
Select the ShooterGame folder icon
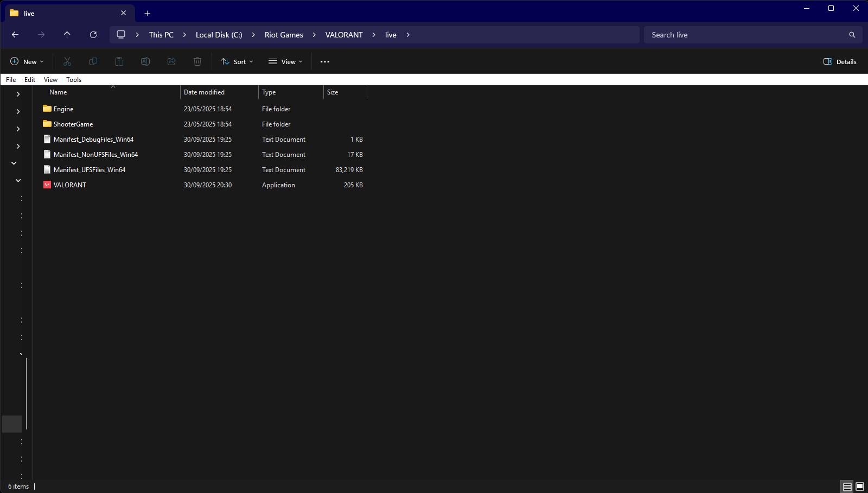(x=47, y=124)
